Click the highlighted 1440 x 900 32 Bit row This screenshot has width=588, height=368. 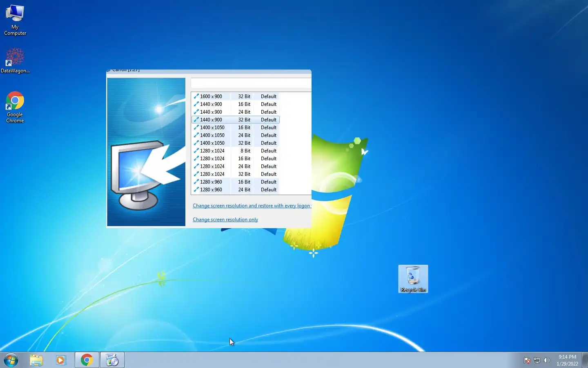(x=236, y=120)
